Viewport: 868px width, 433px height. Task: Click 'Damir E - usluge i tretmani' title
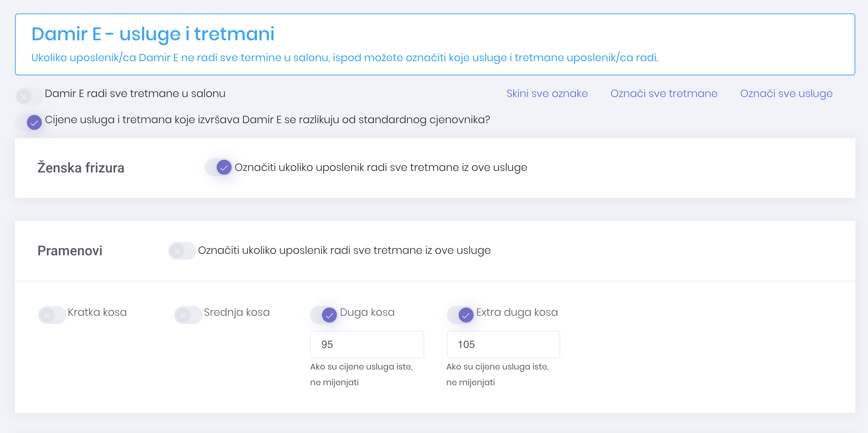pos(153,34)
